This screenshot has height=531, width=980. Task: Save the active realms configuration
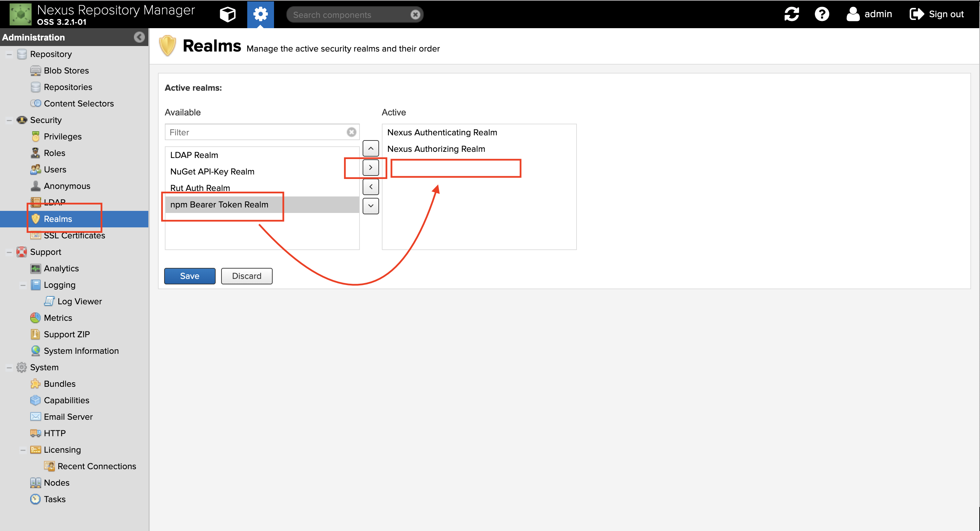pyautogui.click(x=190, y=275)
